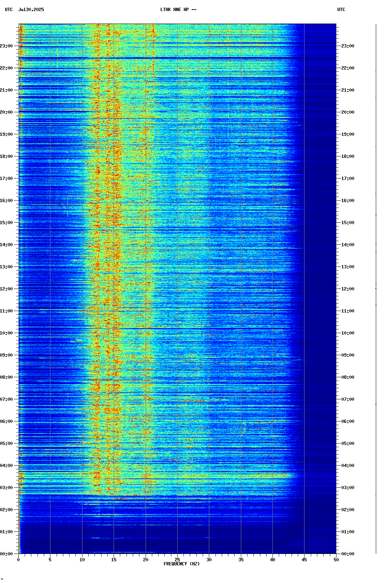Select "21:00" on the right time axis

click(x=348, y=90)
